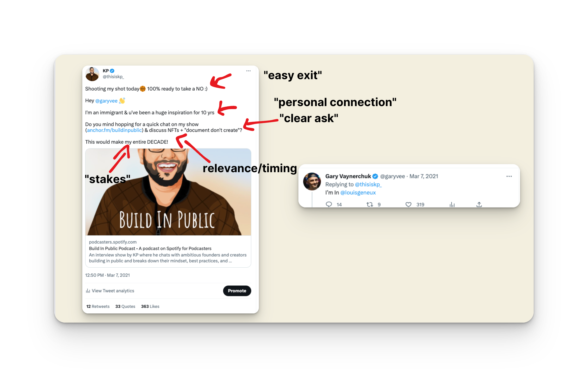
Task: Click KP's profile avatar
Action: tap(92, 74)
